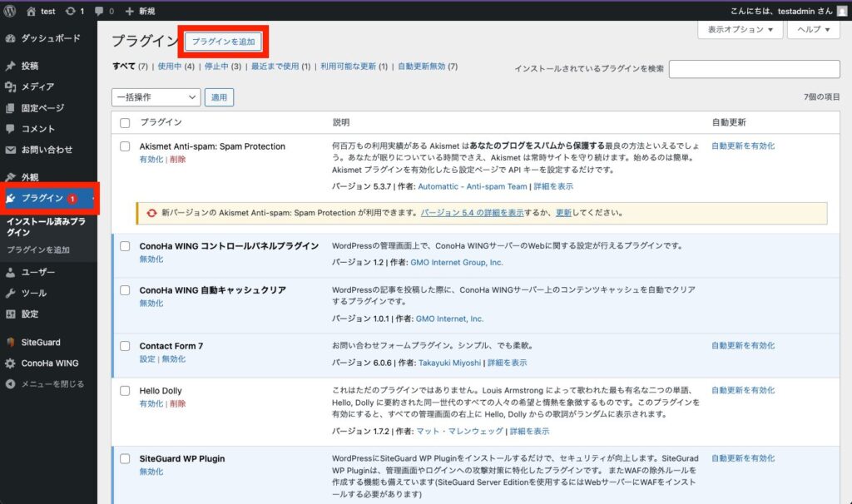
Task: Click the SiteGuard shield icon
Action: [x=10, y=342]
